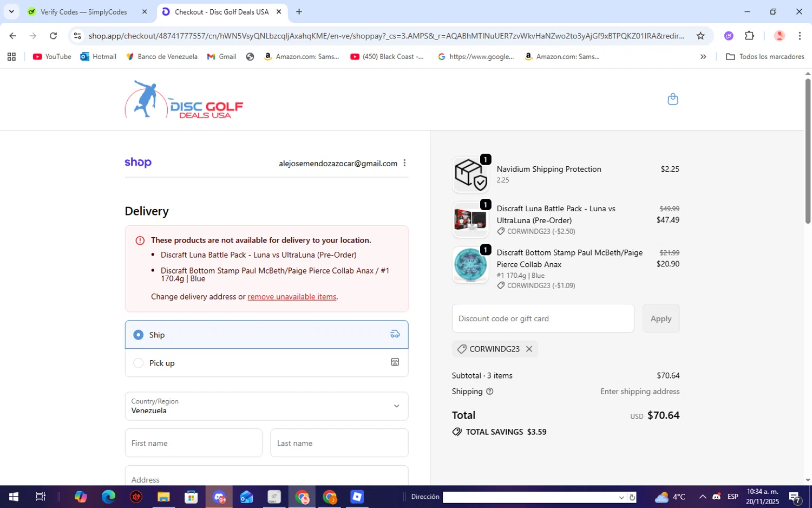The width and height of the screenshot is (812, 508).
Task: Expand the Country/Region dropdown
Action: click(x=266, y=406)
